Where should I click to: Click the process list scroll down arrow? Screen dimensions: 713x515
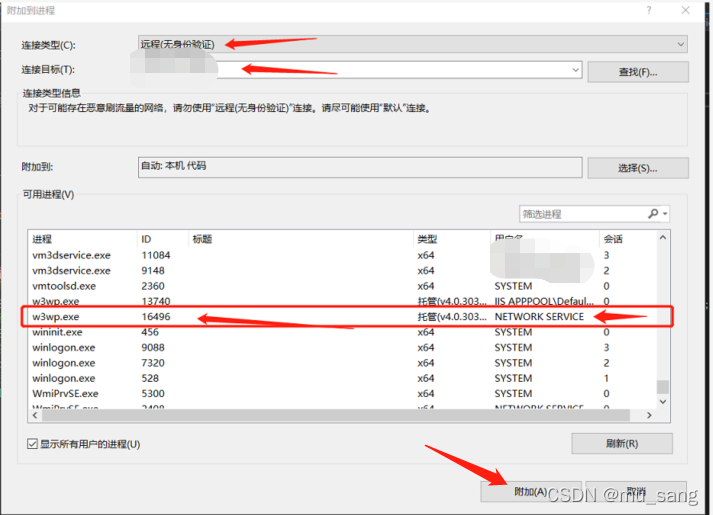[x=663, y=401]
